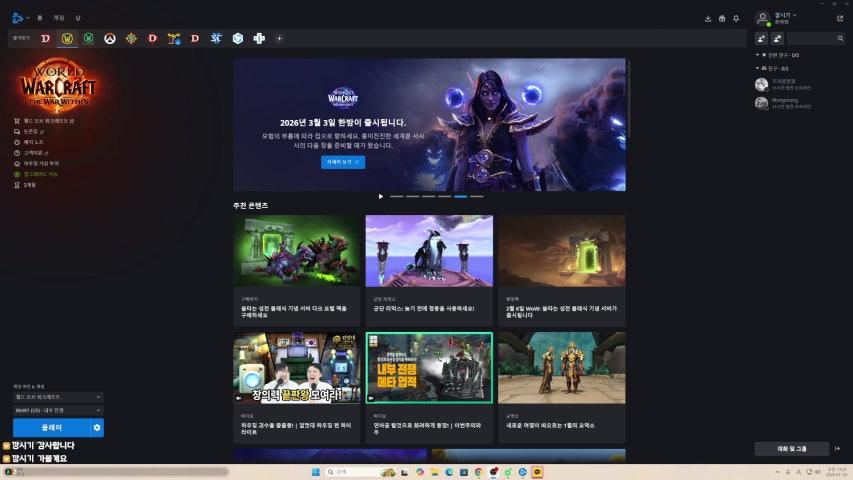Click the downloads icon in top bar
This screenshot has width=853, height=480.
(708, 18)
